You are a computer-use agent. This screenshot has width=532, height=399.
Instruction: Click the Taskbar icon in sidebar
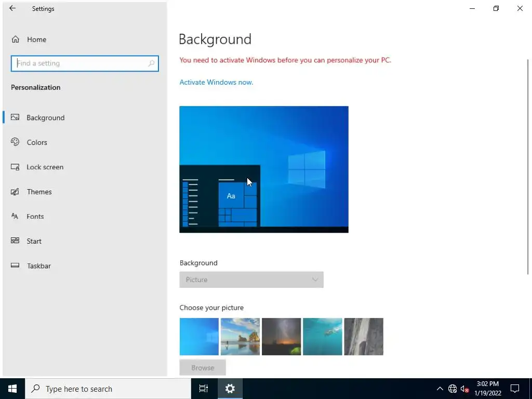(x=15, y=265)
